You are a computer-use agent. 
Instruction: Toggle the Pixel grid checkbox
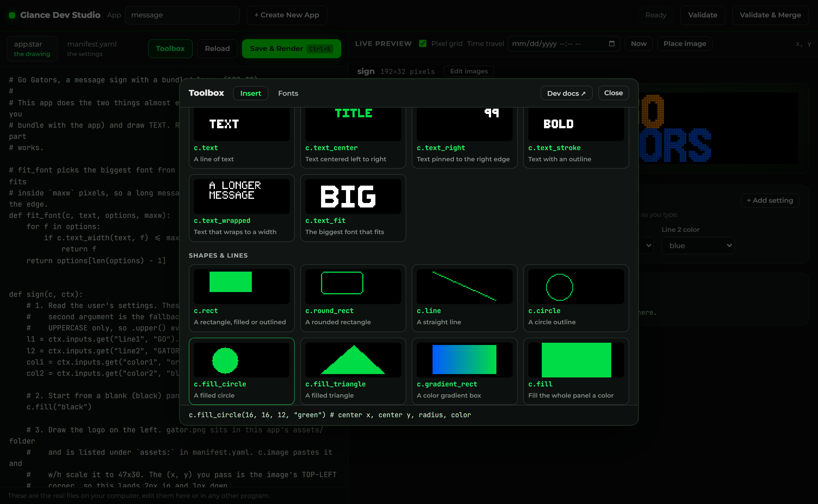tap(422, 44)
